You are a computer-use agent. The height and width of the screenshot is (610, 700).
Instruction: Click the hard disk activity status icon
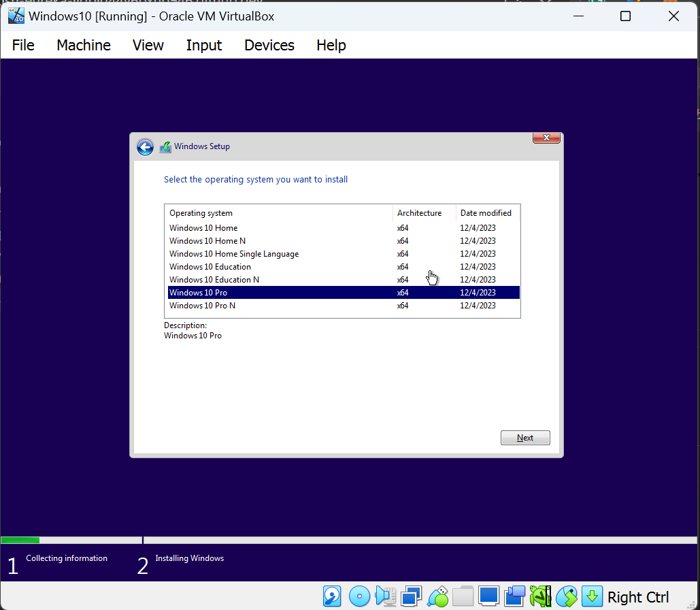point(332,596)
